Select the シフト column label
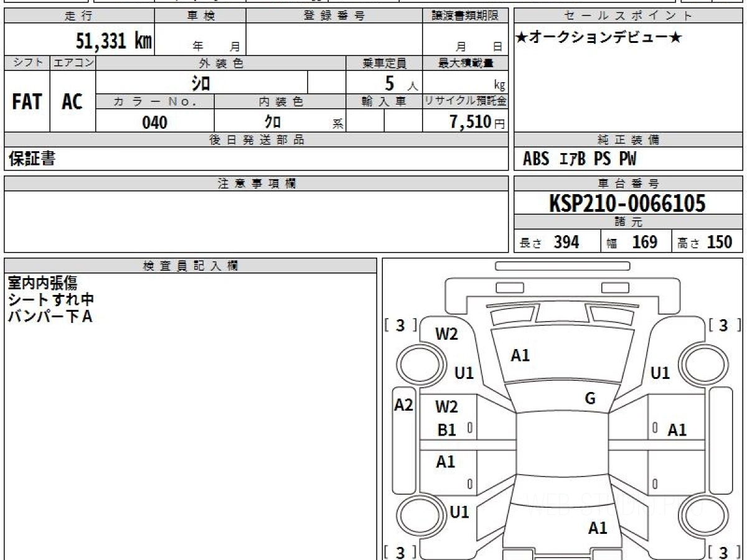 (x=27, y=63)
